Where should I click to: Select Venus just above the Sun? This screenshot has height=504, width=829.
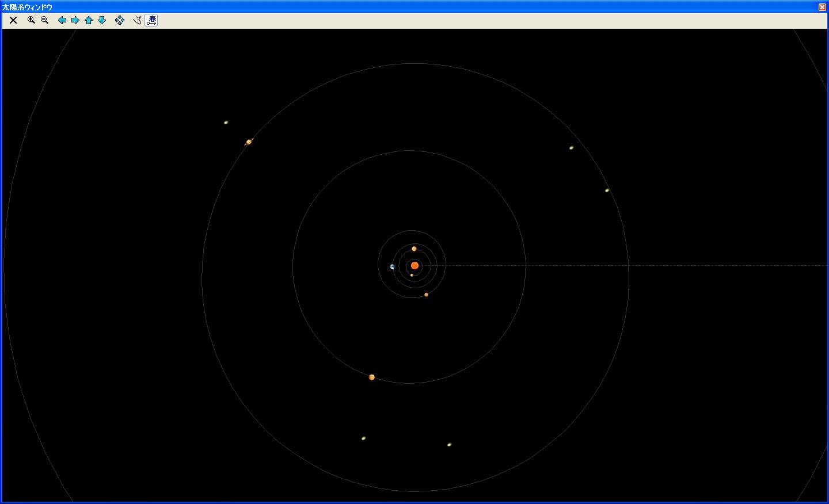[414, 249]
